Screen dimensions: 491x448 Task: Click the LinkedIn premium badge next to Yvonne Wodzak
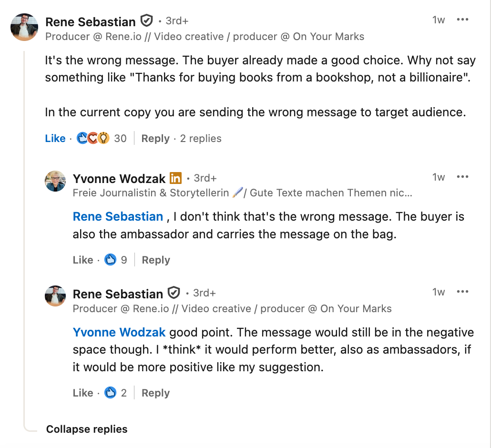[176, 178]
